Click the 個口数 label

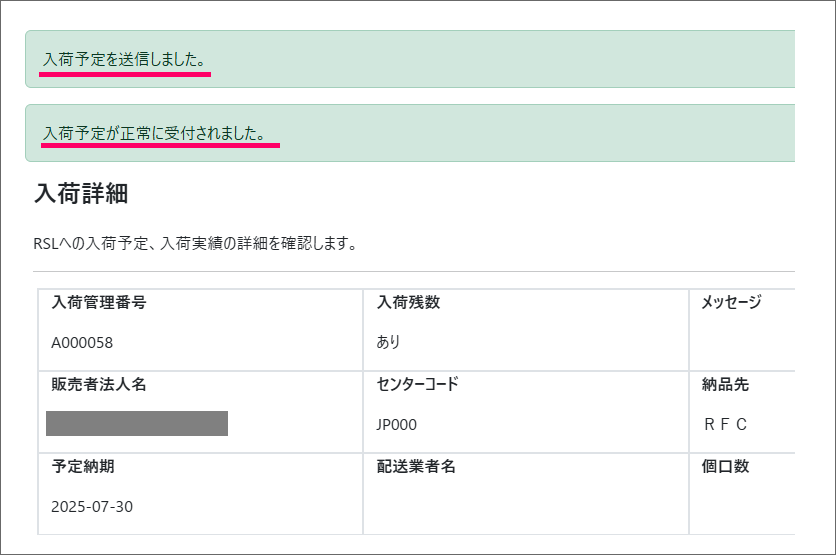pyautogui.click(x=725, y=466)
